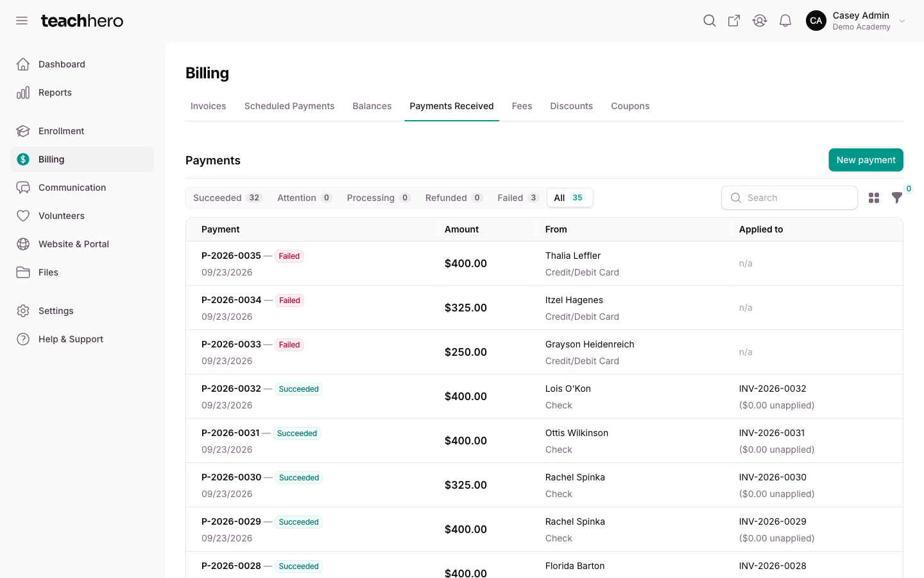Click the teachhero logo
The image size is (924, 578).
[x=82, y=21]
